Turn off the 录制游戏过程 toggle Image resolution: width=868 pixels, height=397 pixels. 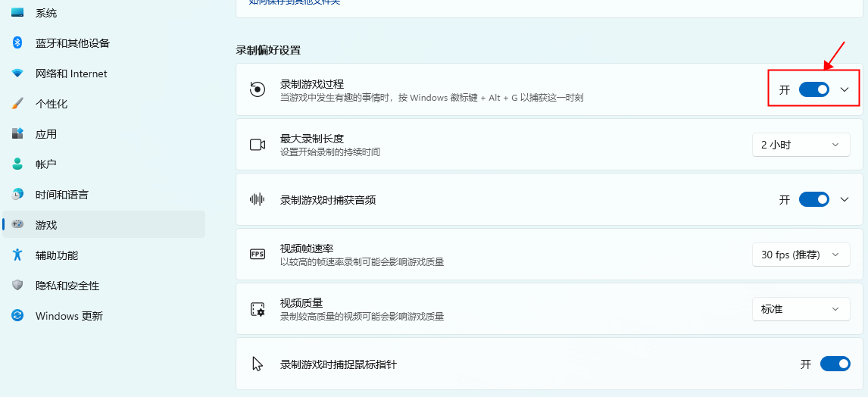pos(814,89)
